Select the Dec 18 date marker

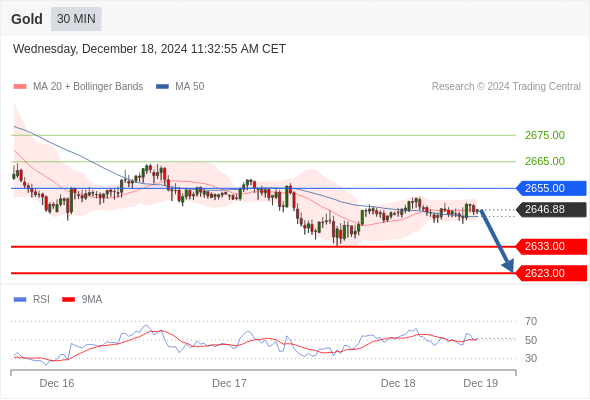(398, 383)
